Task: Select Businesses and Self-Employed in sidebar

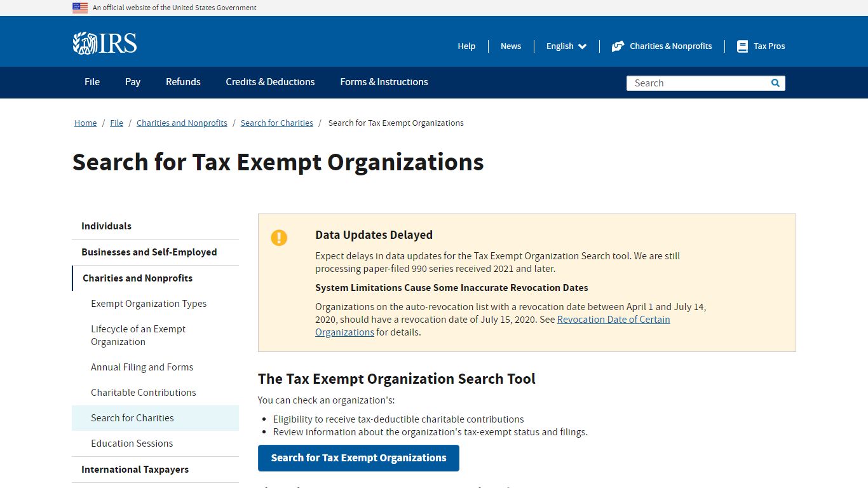Action: [155, 252]
